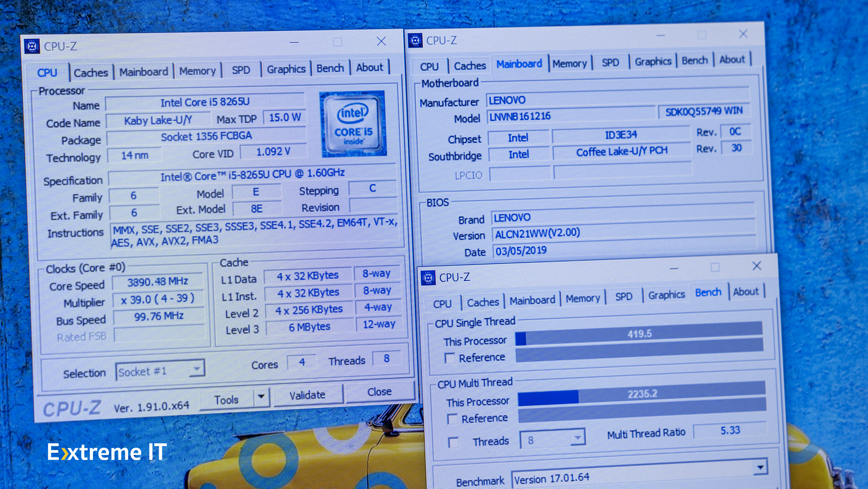Viewport: 868px width, 489px height.
Task: Enable Reference checkbox under CPU Multi Thread
Action: pos(452,419)
